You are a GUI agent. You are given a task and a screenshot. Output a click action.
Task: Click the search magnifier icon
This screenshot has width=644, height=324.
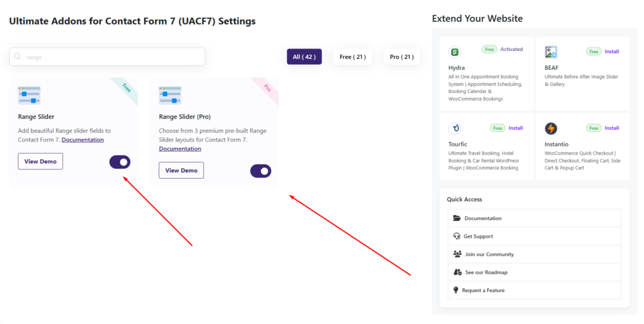tap(17, 56)
